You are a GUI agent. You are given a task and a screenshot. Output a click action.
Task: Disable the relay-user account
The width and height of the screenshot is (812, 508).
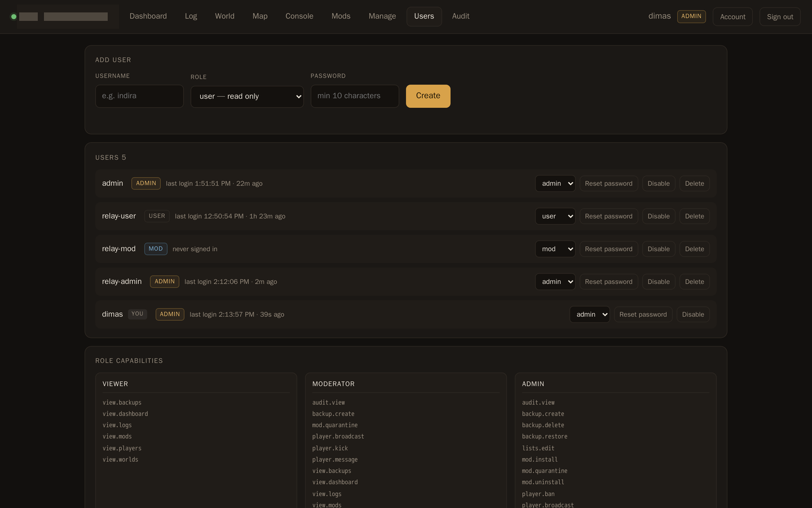tap(659, 216)
